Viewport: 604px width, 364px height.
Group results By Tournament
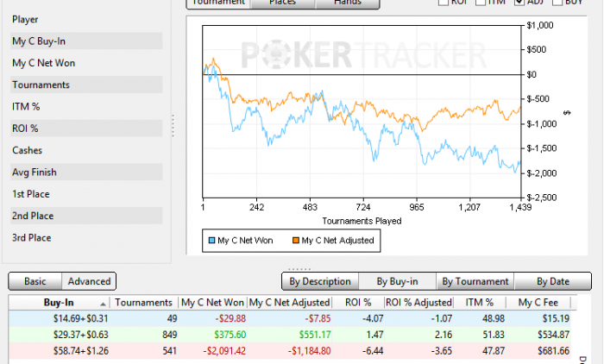pyautogui.click(x=475, y=281)
